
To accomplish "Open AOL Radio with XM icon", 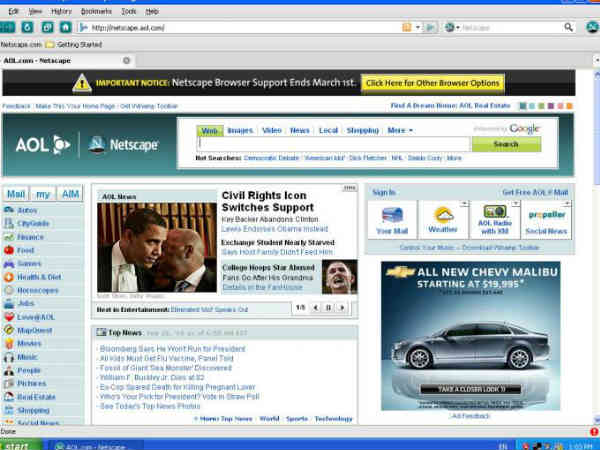I will pyautogui.click(x=495, y=219).
